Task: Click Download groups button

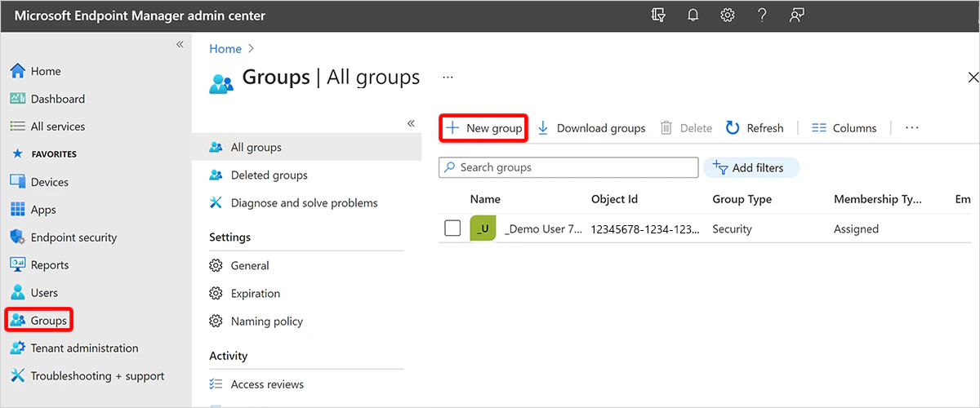Action: click(591, 128)
